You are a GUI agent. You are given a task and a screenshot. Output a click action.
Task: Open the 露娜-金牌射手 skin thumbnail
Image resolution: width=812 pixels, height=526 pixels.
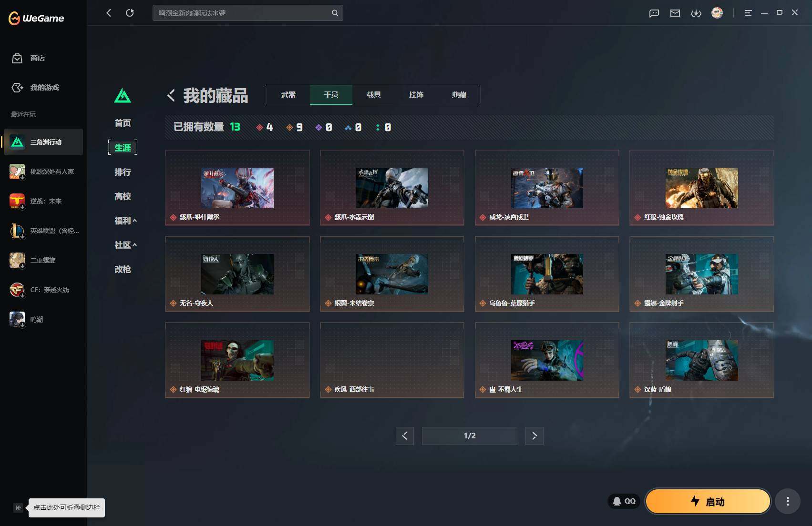[702, 274]
